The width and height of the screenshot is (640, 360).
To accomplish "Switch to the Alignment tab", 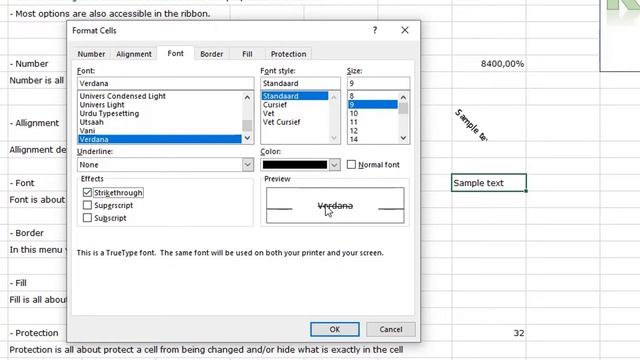I will 133,54.
